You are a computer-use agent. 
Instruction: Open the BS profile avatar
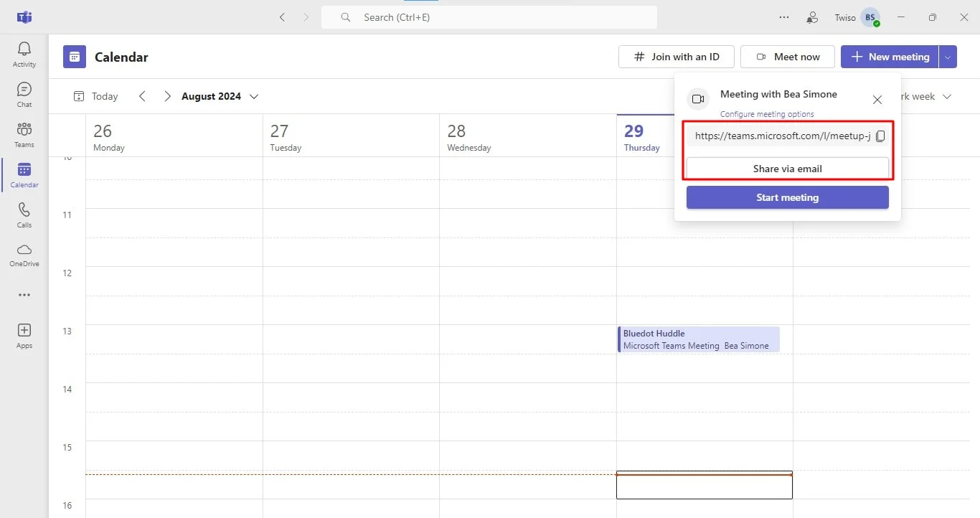870,17
